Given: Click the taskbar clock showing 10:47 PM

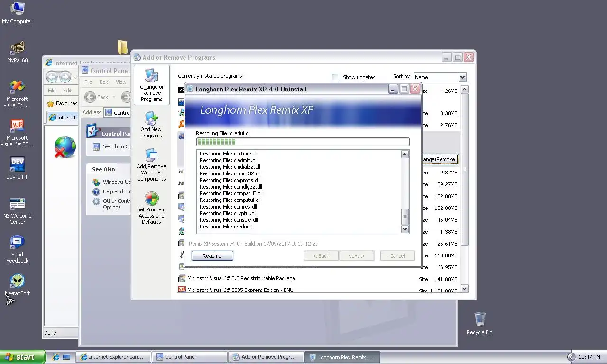Looking at the screenshot, I should point(589,357).
